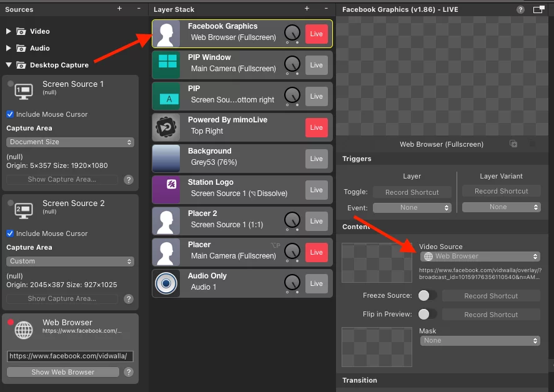Turn on Placer 2 layer Live
Image resolution: width=554 pixels, height=392 pixels.
tap(317, 221)
